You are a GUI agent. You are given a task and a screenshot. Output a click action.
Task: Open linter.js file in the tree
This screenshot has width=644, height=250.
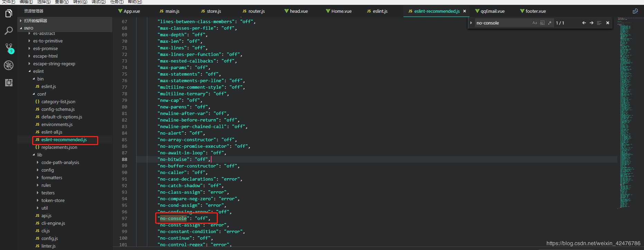click(48, 246)
